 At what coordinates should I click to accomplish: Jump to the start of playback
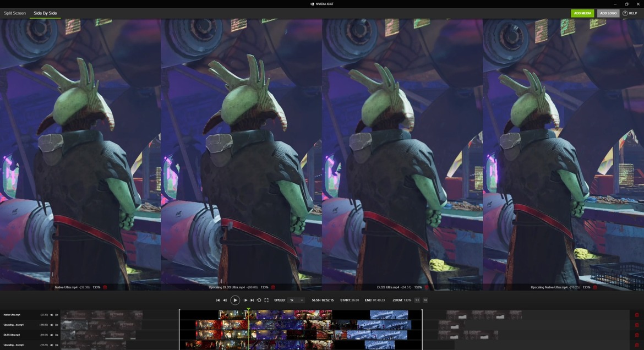point(217,300)
